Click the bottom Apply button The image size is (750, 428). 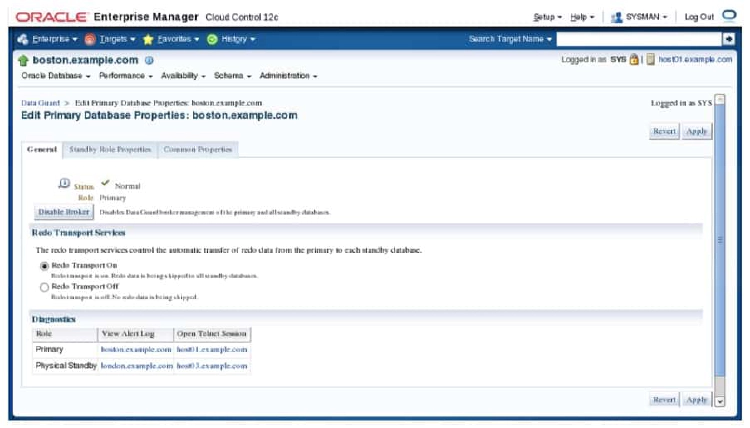[x=696, y=400]
